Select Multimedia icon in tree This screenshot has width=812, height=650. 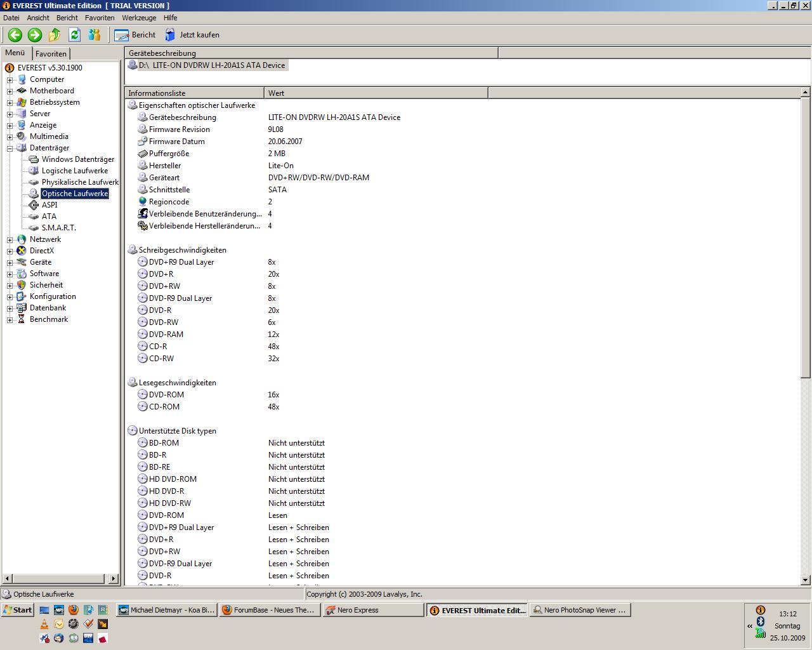(22, 136)
